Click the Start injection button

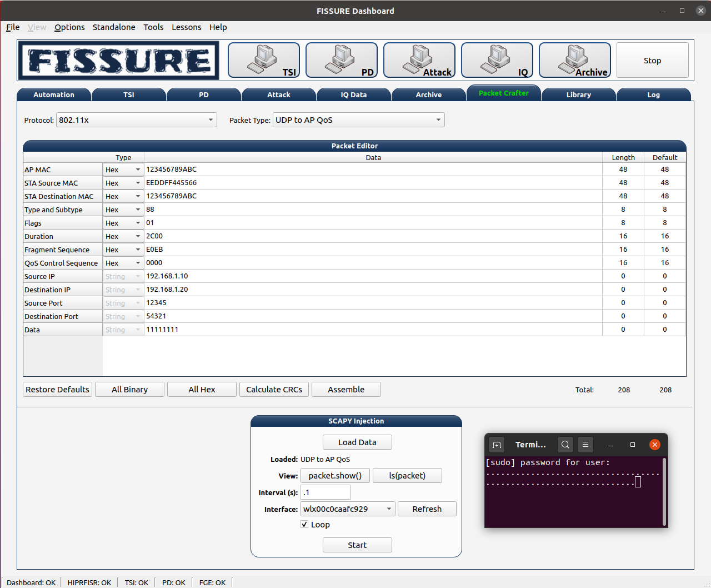[357, 545]
